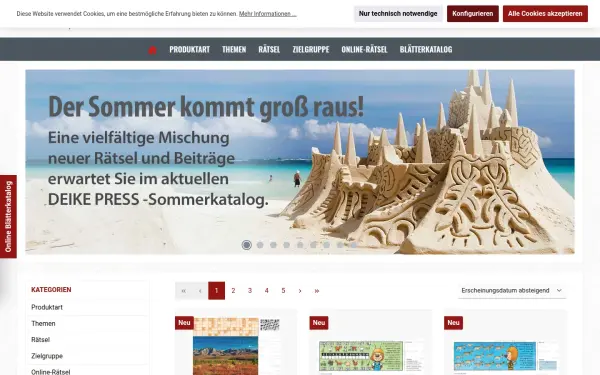Open the THEMEN menu
Screen dimensions: 600x375
point(234,49)
